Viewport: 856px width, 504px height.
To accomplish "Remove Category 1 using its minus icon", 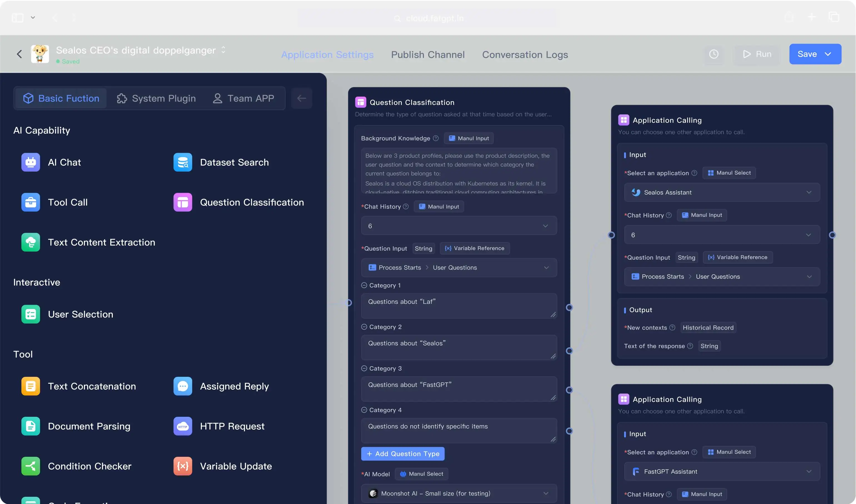I will [x=364, y=285].
